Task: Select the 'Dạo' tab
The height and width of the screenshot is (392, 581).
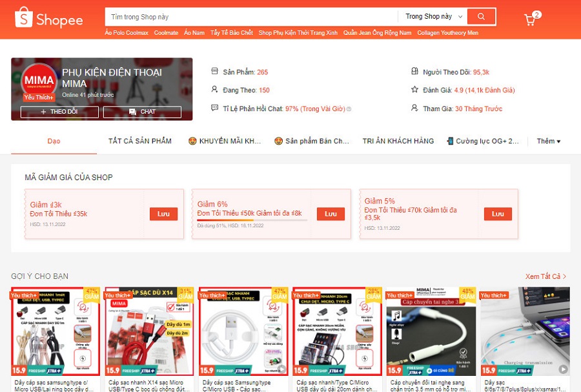Action: 54,141
